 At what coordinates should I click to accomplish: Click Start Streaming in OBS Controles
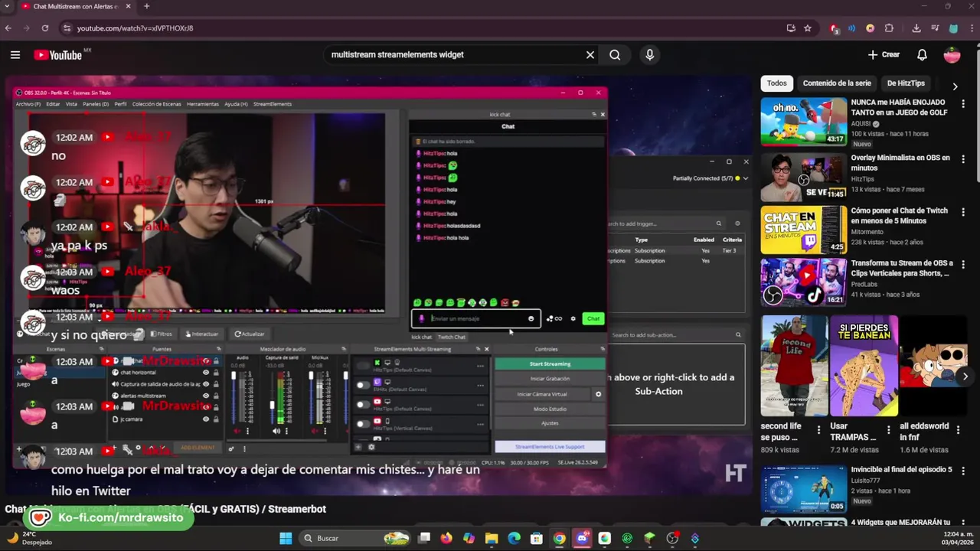[550, 364]
